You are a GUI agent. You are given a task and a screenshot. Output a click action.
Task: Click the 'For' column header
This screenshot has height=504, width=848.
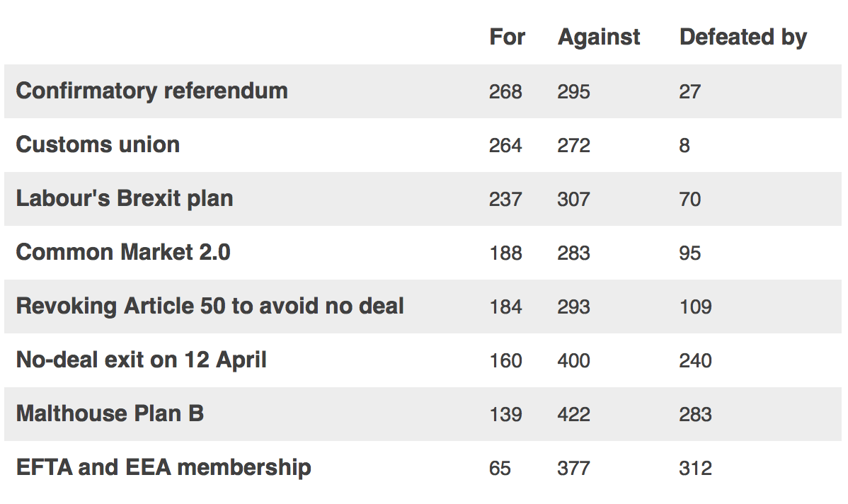[507, 38]
